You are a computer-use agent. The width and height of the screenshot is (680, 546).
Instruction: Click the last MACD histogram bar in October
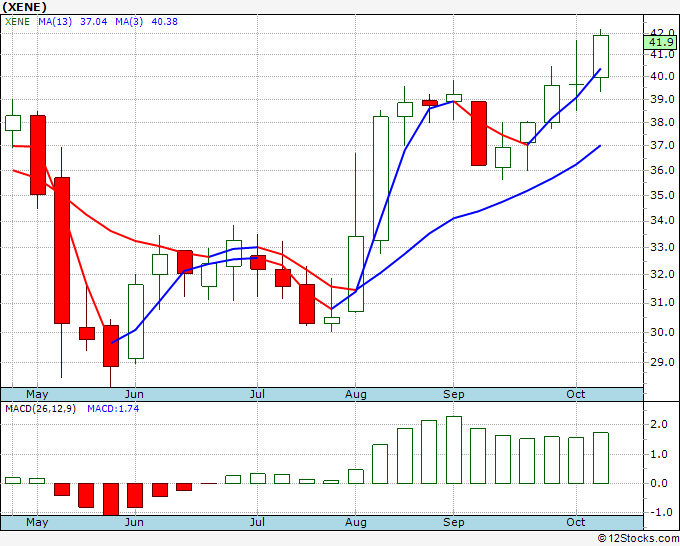click(601, 458)
